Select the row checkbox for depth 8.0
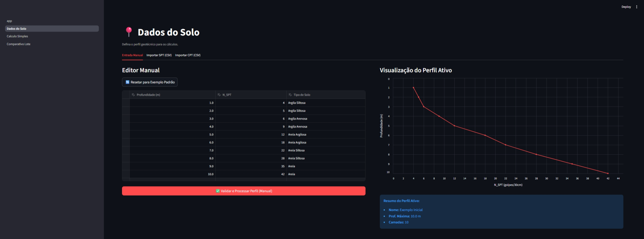The width and height of the screenshot is (644, 239). [126, 158]
